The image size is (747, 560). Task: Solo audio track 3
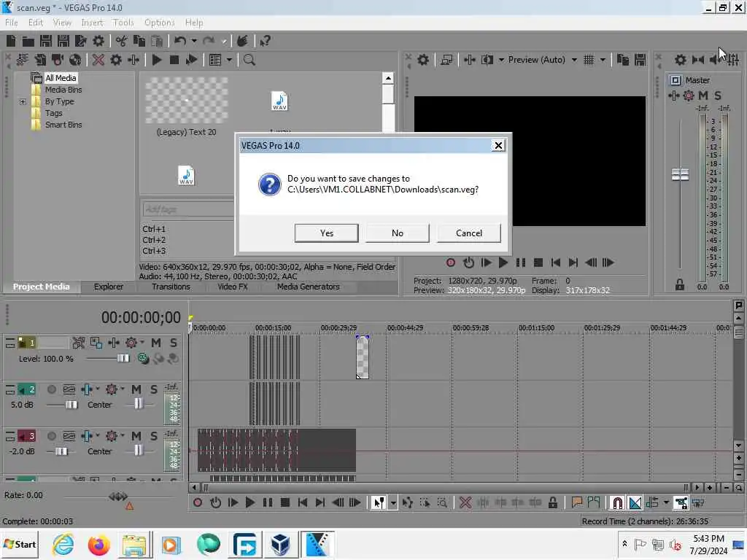[x=154, y=436]
